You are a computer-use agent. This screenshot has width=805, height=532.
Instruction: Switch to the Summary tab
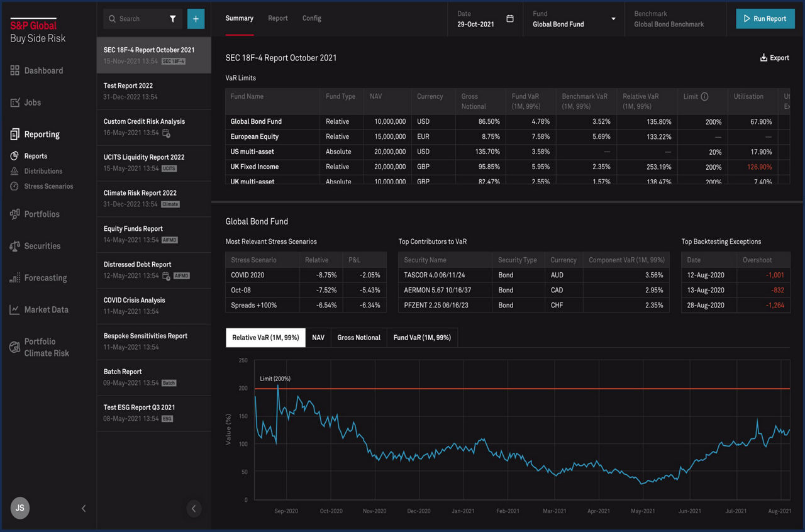[x=240, y=18]
